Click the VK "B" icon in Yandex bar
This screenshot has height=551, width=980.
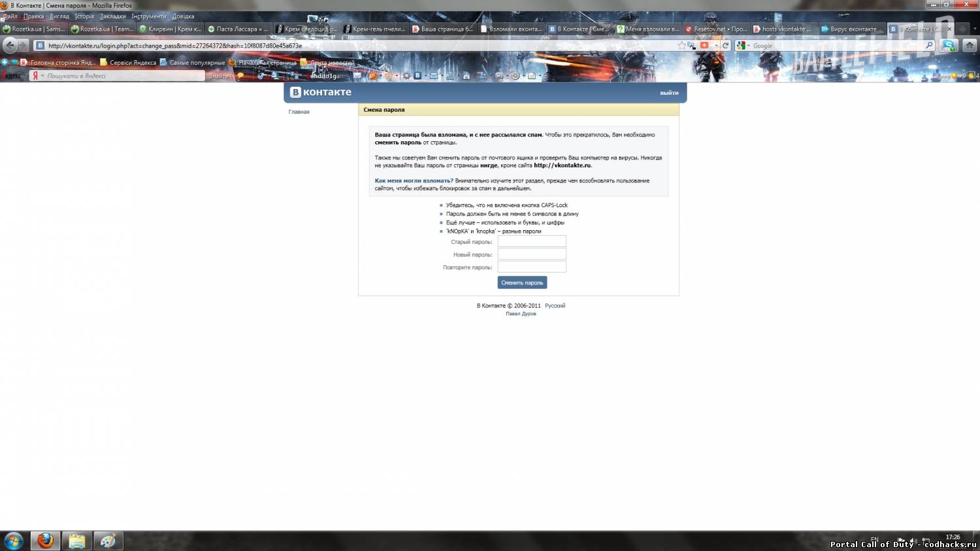pyautogui.click(x=417, y=76)
